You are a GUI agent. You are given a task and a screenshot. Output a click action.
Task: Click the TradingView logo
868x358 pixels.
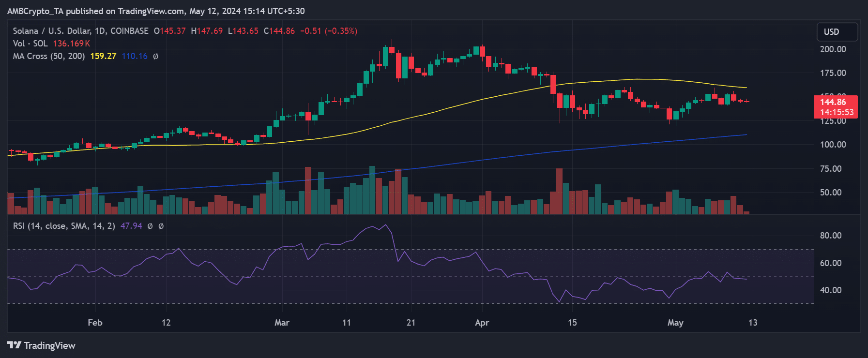point(42,345)
